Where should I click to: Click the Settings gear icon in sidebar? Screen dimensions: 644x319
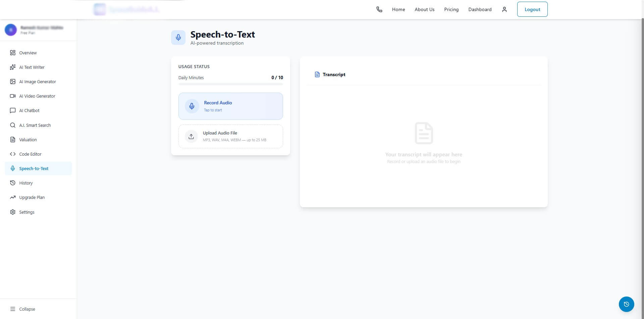click(13, 212)
